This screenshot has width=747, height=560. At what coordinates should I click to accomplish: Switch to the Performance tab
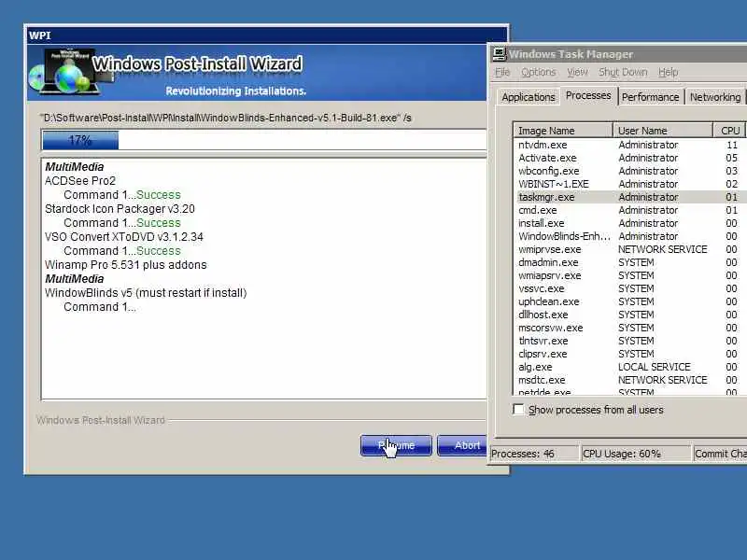coord(650,97)
